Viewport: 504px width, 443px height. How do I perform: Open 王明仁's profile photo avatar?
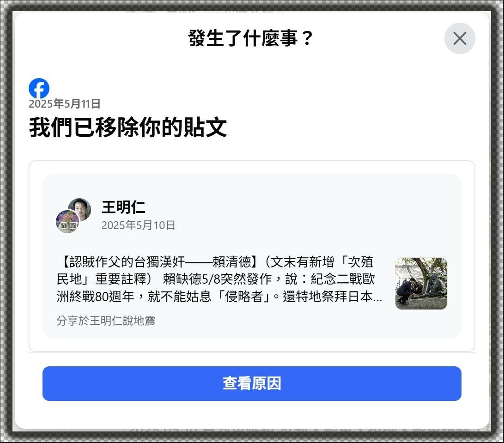tap(80, 209)
